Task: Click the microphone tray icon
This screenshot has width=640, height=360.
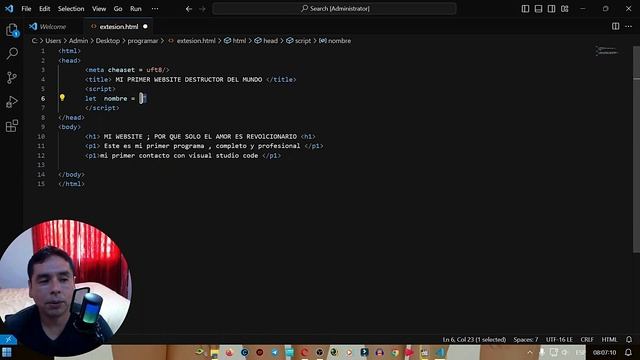Action: (x=542, y=352)
